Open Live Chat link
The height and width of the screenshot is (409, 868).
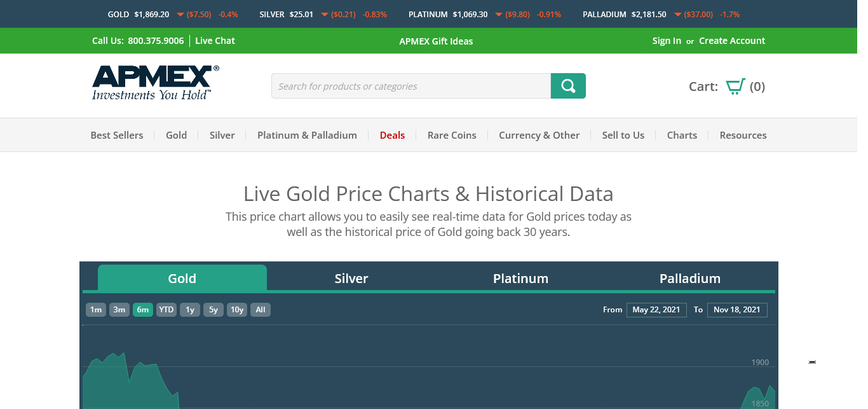[x=215, y=41]
